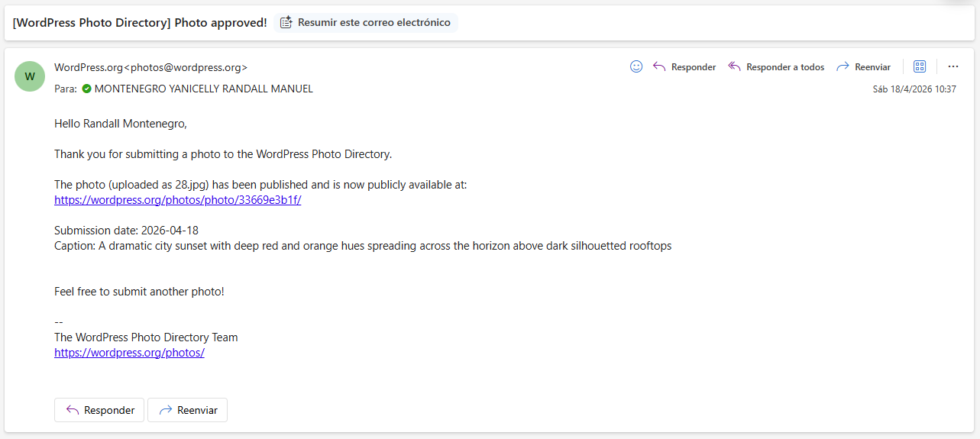Click the date Sáb 18/4/2026 10:37
The width and height of the screenshot is (980, 439).
point(914,89)
